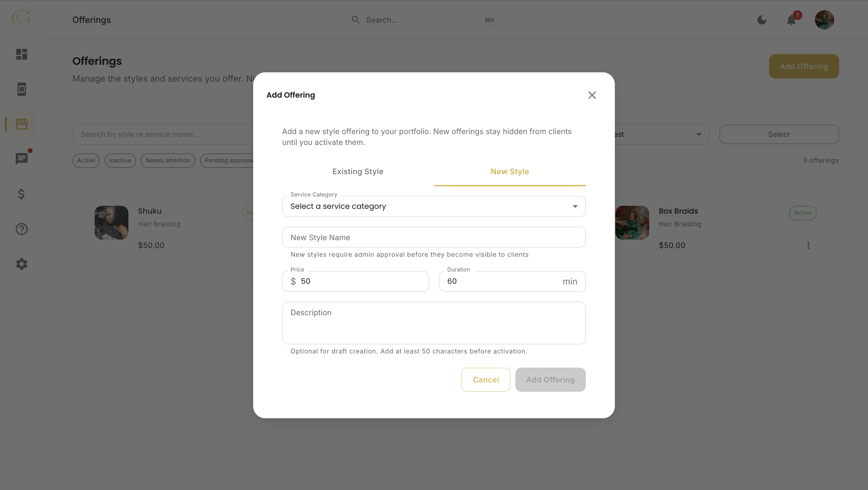Image resolution: width=868 pixels, height=490 pixels.
Task: Select the New Style tab
Action: click(x=510, y=171)
